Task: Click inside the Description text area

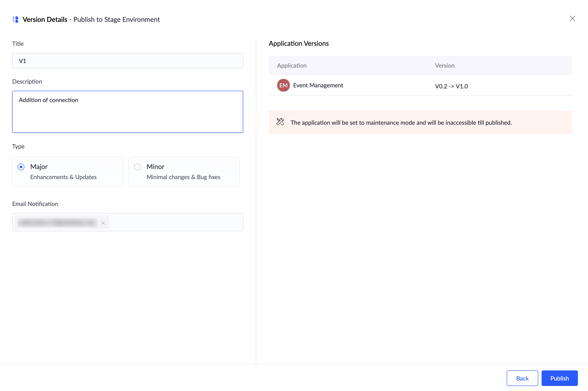Action: 127,115
